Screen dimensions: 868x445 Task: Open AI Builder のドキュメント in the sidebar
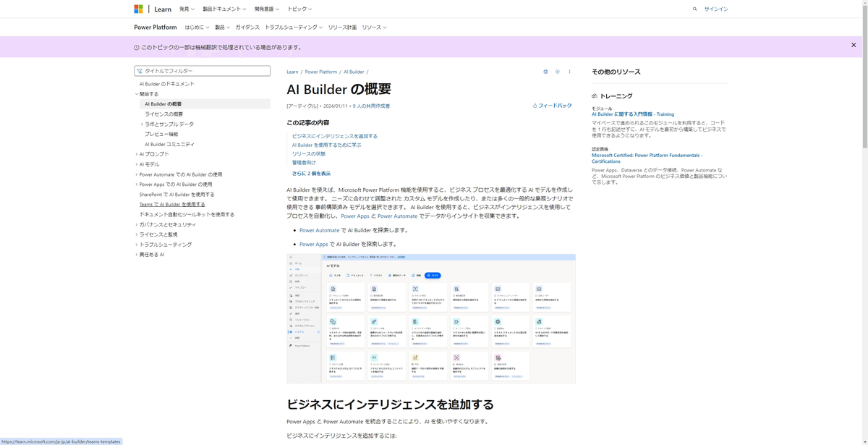(167, 84)
